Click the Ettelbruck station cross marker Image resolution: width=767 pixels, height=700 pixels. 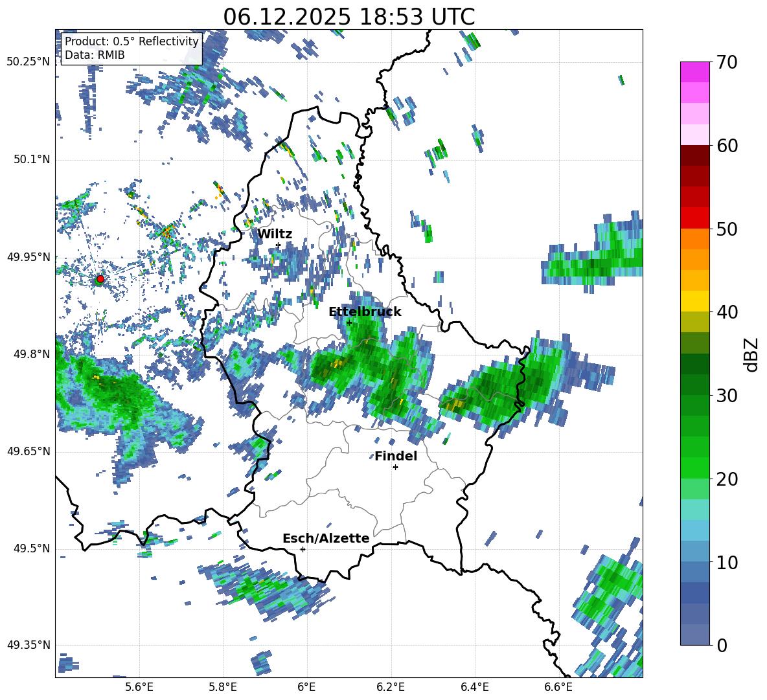[x=349, y=323]
